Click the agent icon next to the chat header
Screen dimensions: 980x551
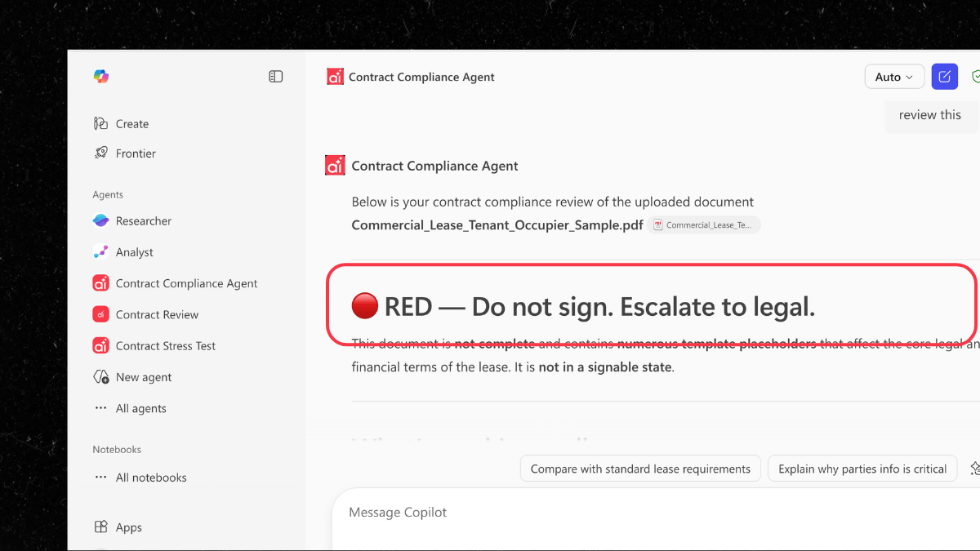click(335, 76)
